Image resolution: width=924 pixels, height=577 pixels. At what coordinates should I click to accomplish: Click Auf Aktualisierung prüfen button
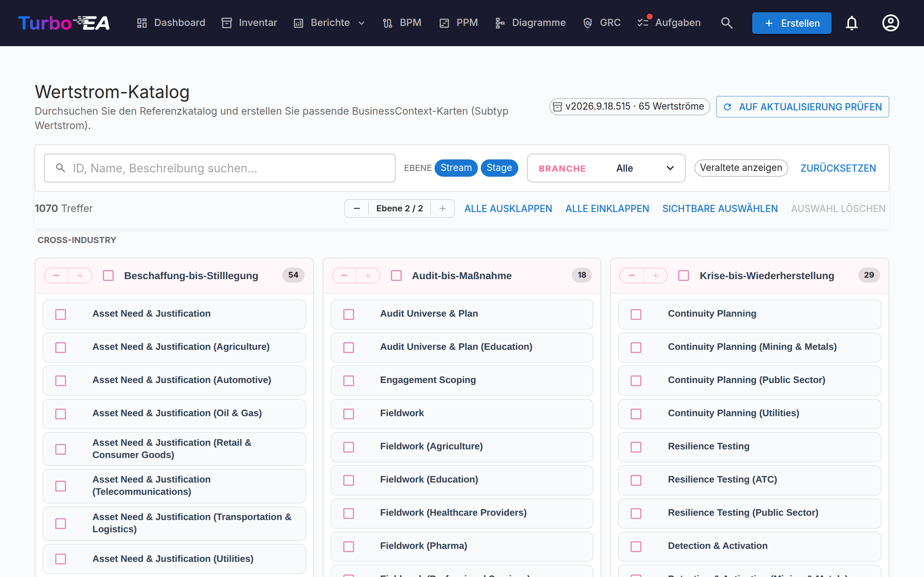pos(802,107)
